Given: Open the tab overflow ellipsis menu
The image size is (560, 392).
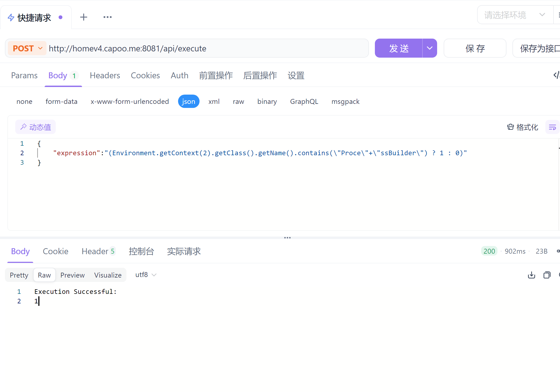Looking at the screenshot, I should point(107,17).
